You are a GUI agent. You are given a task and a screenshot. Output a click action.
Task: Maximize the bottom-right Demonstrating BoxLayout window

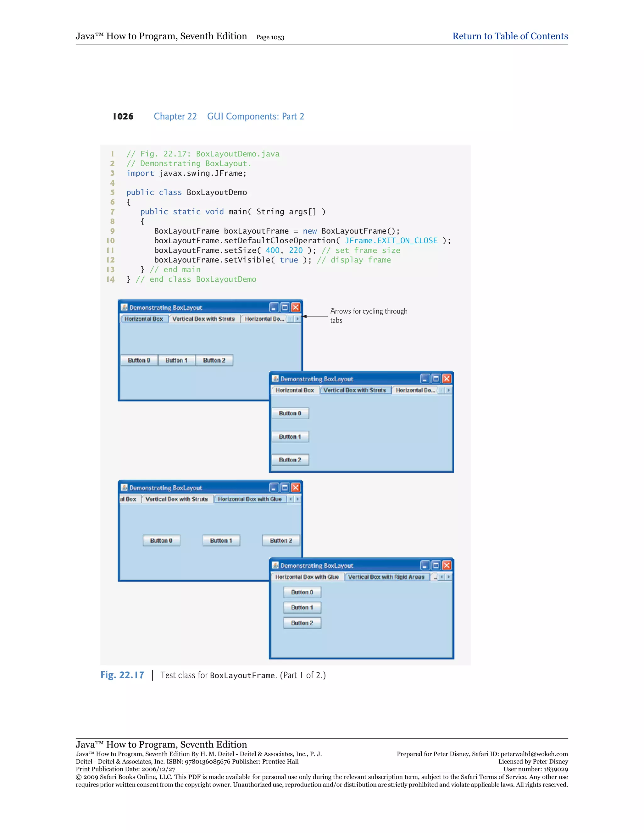436,565
